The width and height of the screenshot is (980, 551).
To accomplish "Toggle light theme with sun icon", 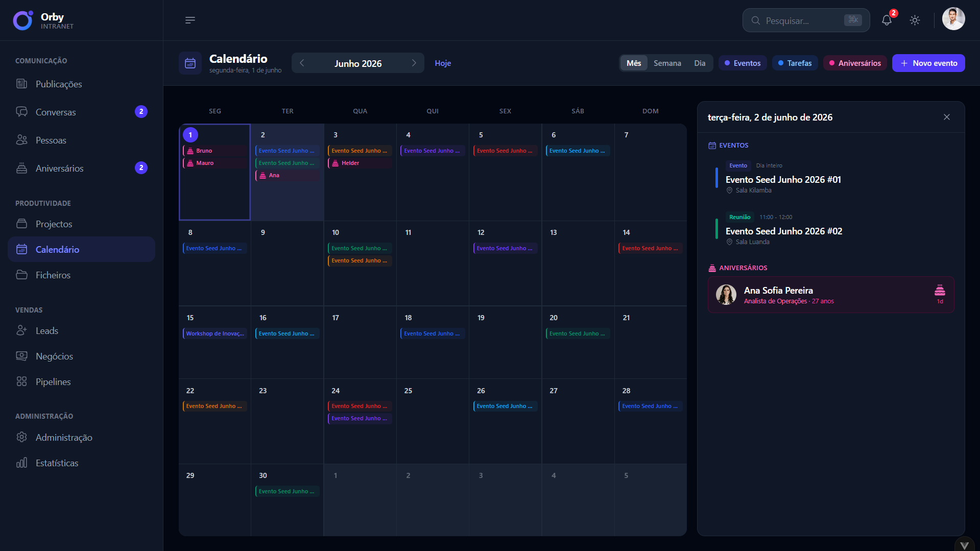I will click(x=915, y=20).
